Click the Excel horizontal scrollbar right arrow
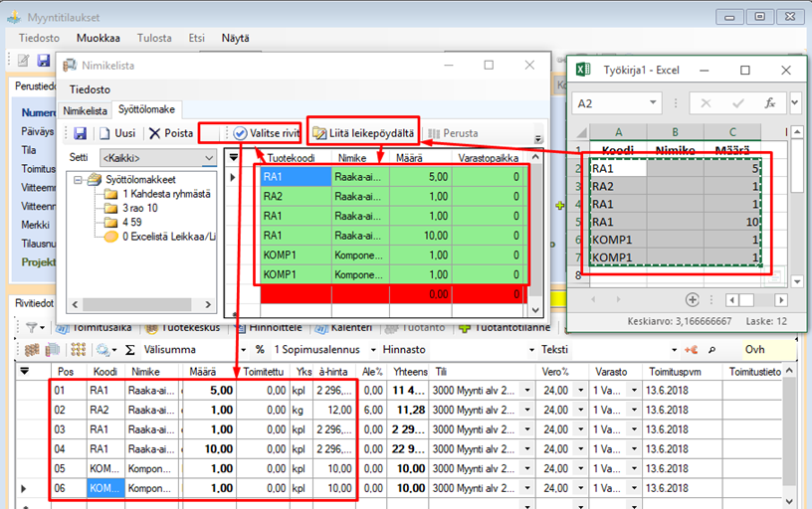 coord(782,299)
